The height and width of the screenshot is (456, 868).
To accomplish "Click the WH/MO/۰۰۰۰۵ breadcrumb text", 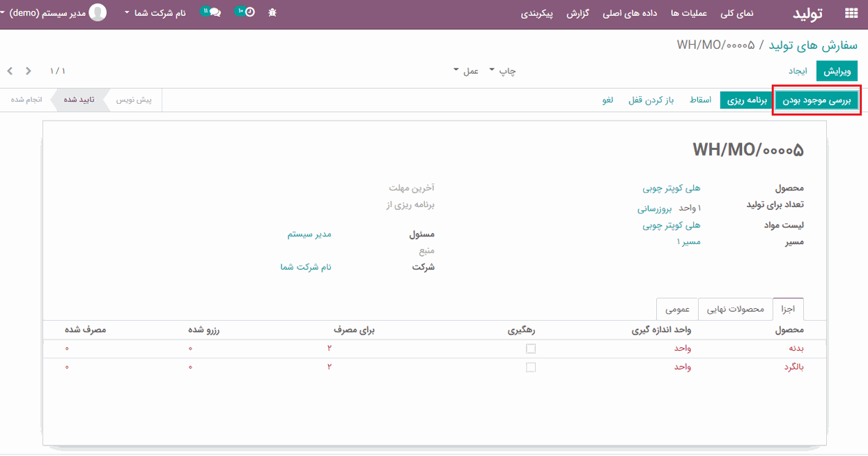I will 716,45.
